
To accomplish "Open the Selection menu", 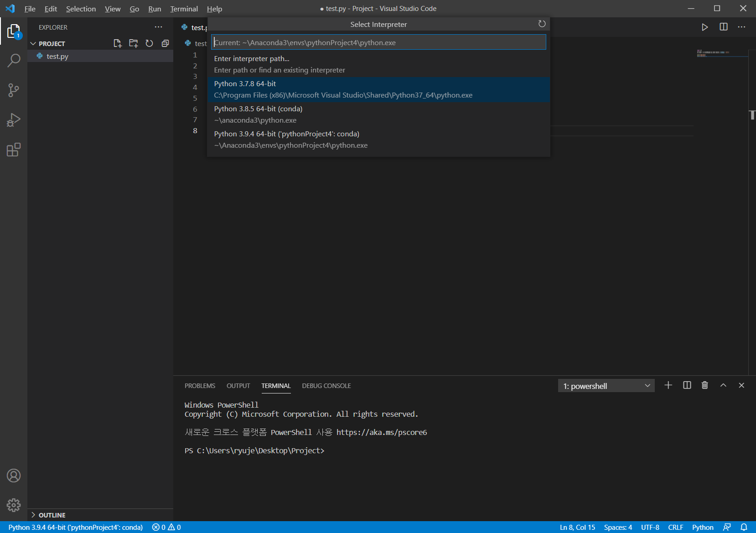I will tap(81, 9).
